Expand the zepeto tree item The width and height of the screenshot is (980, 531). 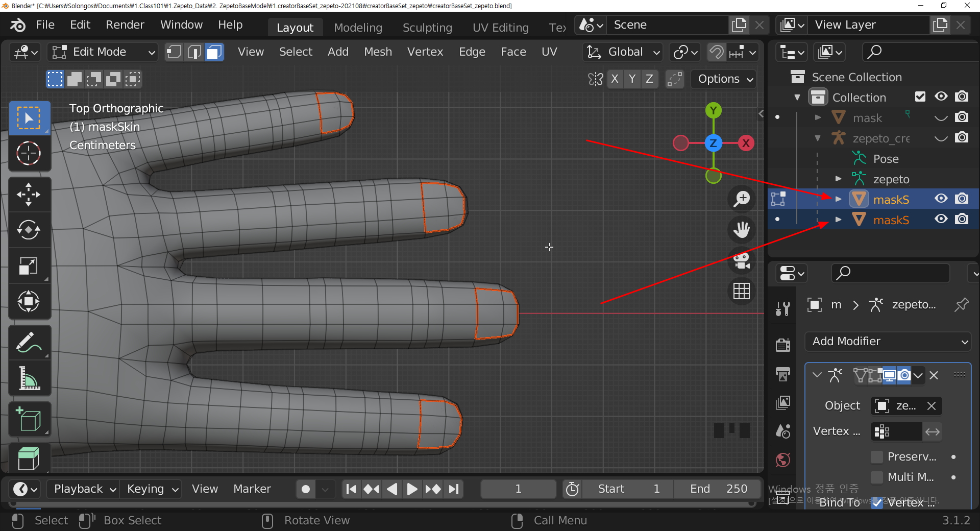pyautogui.click(x=838, y=179)
